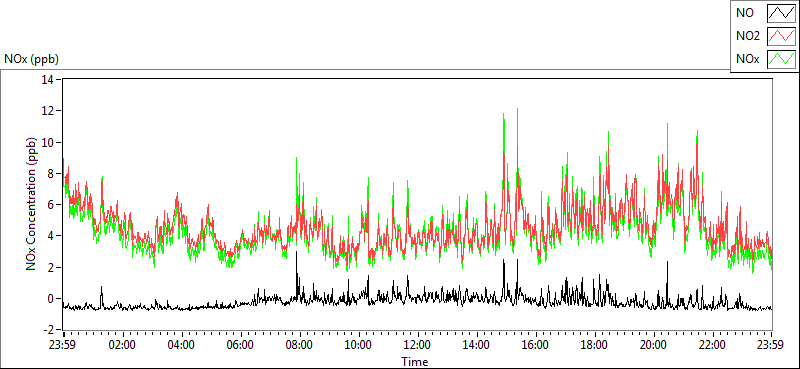
Task: Select the NO2 legend label
Action: click(x=748, y=36)
